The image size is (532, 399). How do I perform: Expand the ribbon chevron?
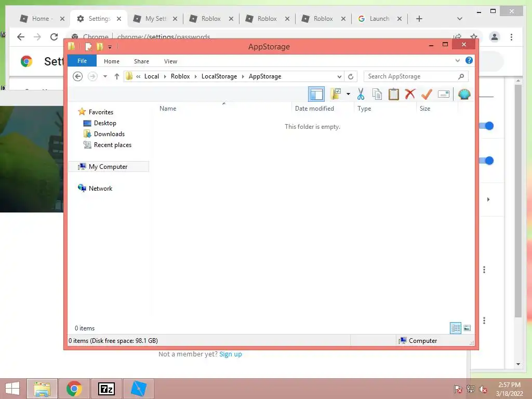coord(457,60)
